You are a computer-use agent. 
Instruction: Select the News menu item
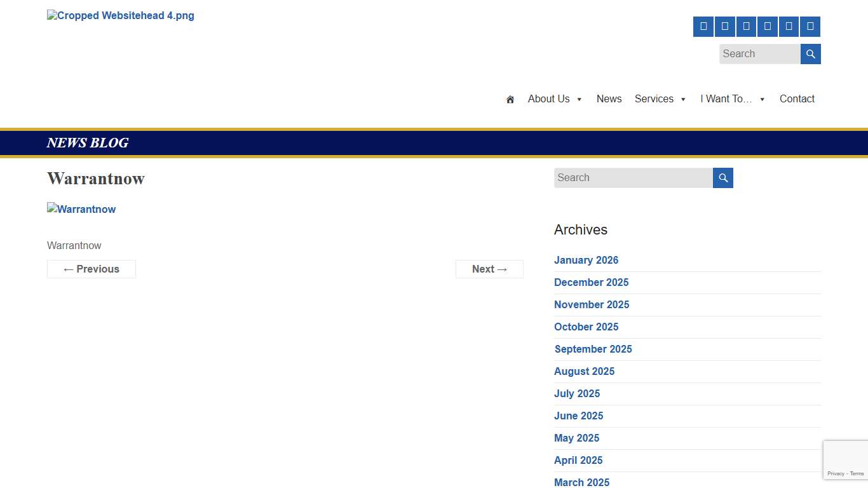click(x=609, y=98)
